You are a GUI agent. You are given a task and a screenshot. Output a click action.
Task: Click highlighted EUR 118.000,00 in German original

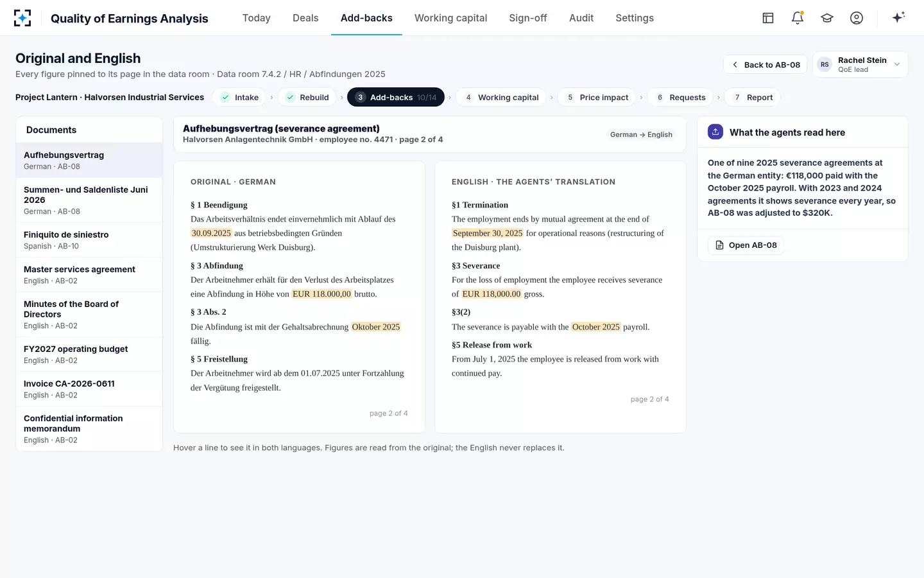click(321, 294)
